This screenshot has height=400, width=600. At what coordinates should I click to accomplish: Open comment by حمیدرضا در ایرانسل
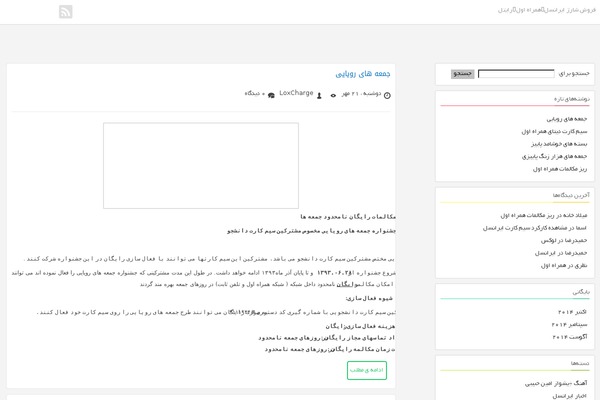tap(561, 253)
